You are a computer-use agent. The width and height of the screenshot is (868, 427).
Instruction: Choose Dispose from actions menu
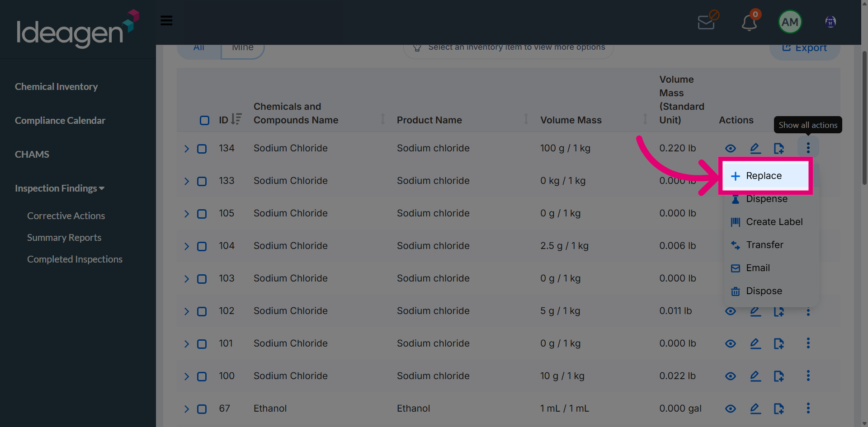point(771,291)
